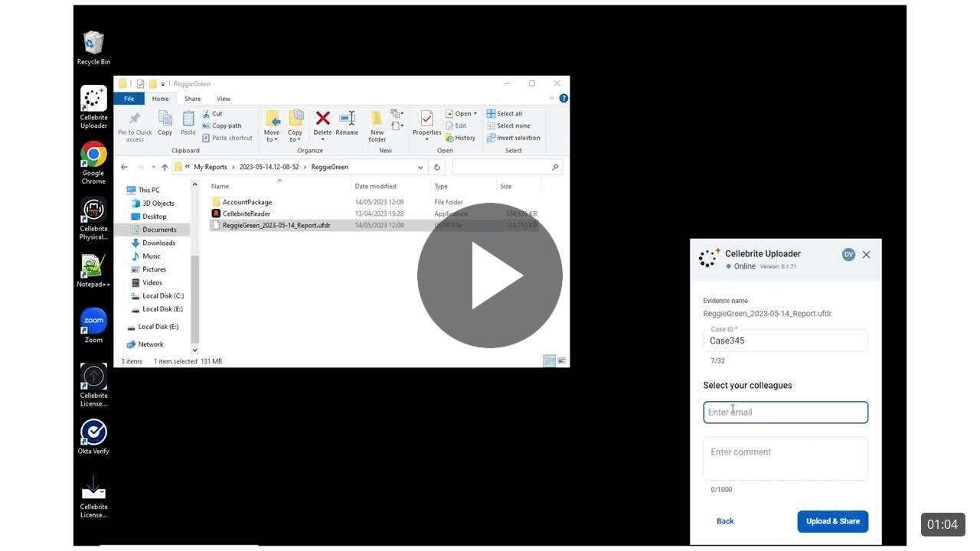Click Select all in the ribbon

click(505, 114)
